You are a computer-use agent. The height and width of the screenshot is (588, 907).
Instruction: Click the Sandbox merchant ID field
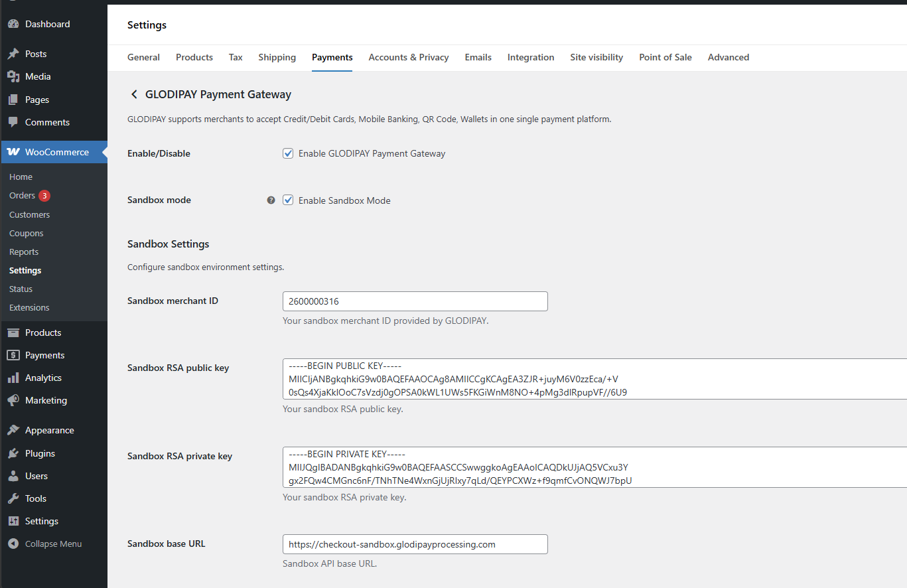coord(415,301)
